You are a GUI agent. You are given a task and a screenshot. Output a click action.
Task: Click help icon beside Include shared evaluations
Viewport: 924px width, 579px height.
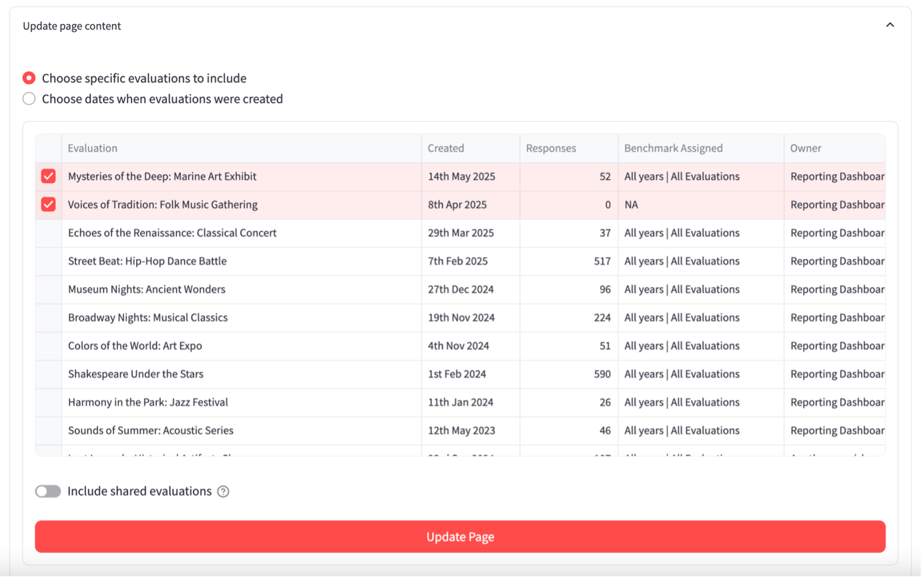click(223, 492)
